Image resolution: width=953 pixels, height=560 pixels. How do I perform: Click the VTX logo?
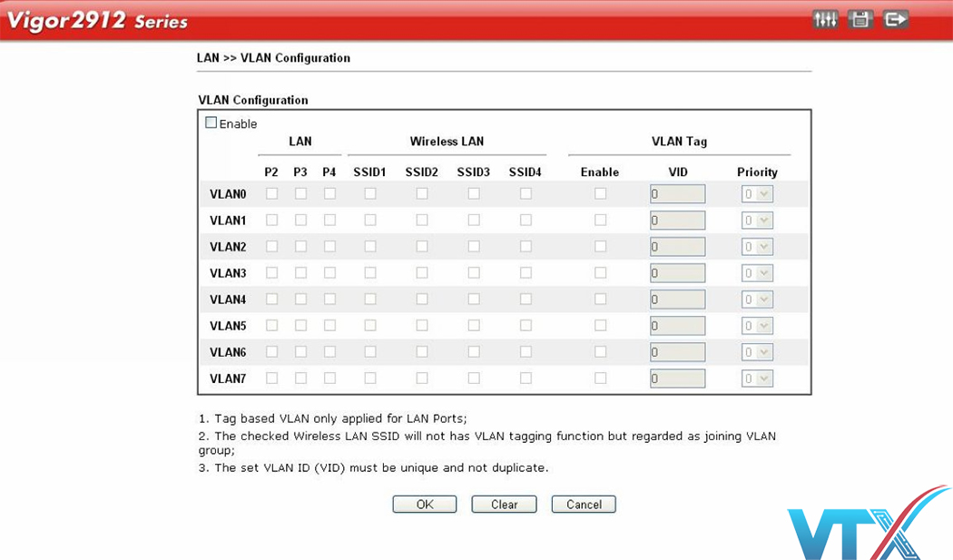coord(868,526)
